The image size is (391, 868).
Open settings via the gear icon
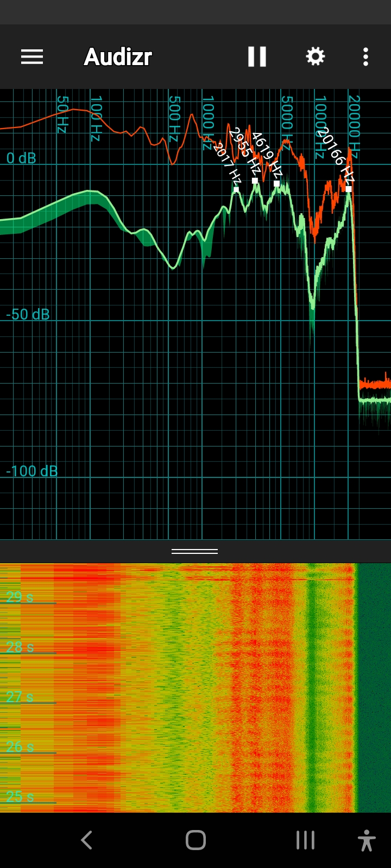[x=315, y=56]
